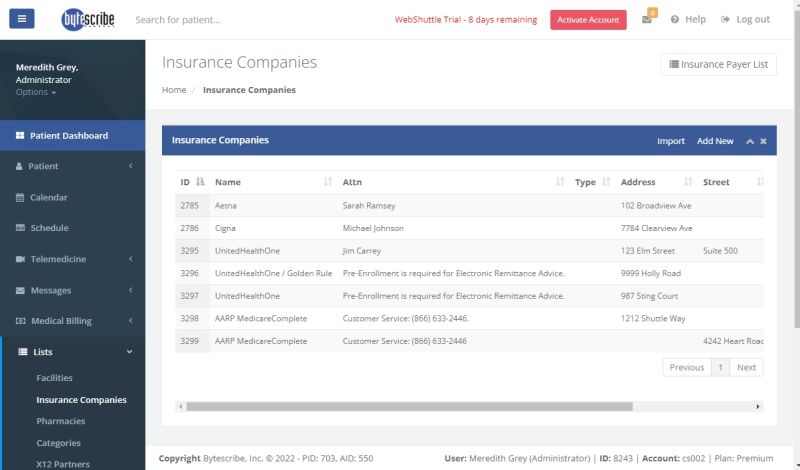Click the Activate Account button
This screenshot has width=800, height=470.
[x=588, y=20]
